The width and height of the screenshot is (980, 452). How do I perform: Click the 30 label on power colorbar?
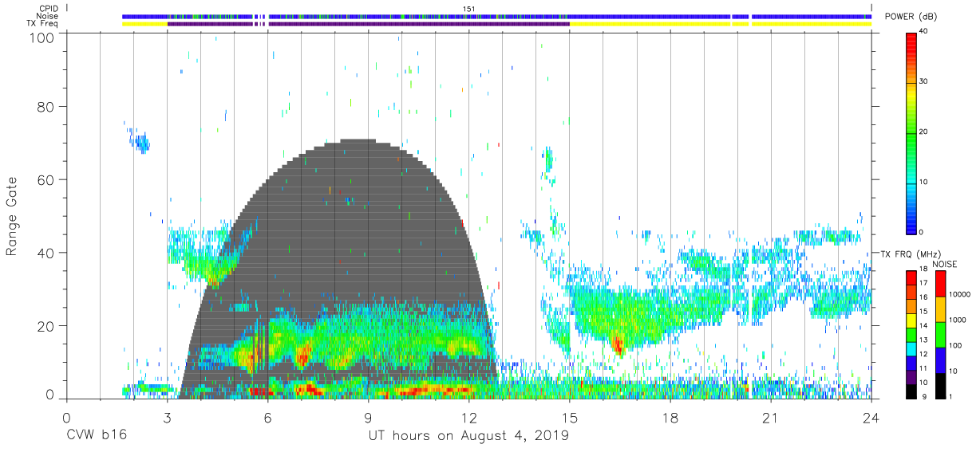coord(924,81)
